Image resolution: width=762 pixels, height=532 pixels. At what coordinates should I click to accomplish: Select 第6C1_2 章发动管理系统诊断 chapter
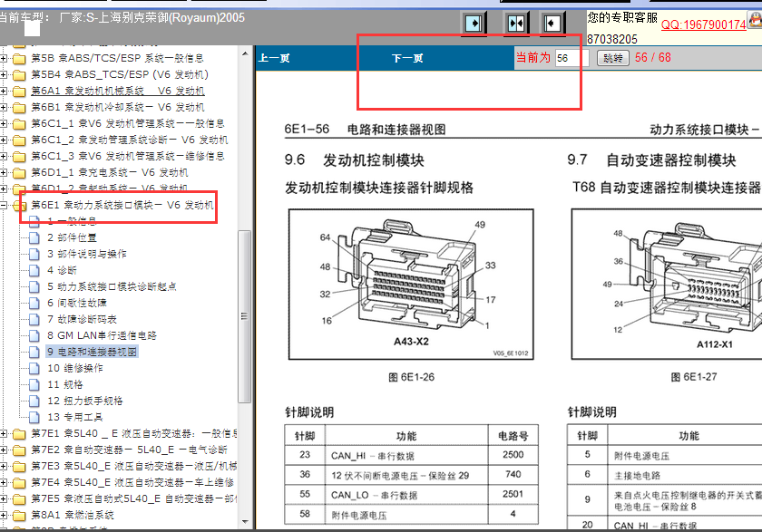coord(130,140)
